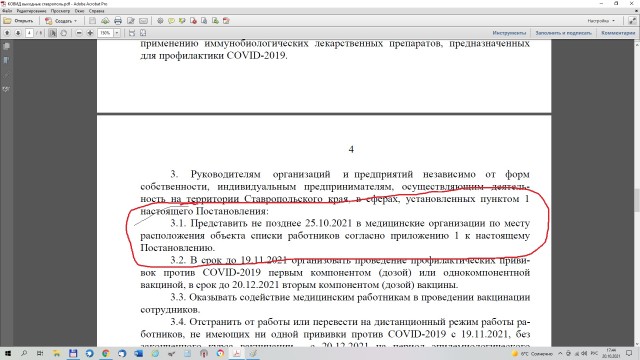640x360 pixels.
Task: Click the page number input field
Action: 29,33
